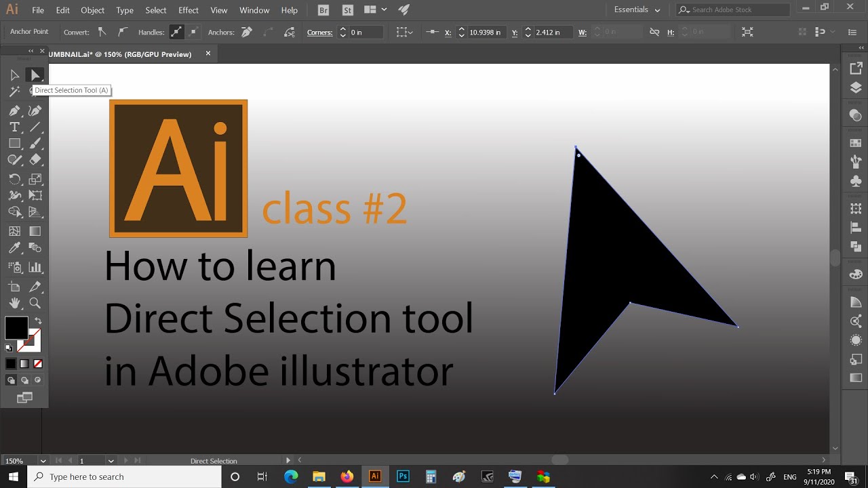Open the Libraries export panel icon

[x=856, y=68]
